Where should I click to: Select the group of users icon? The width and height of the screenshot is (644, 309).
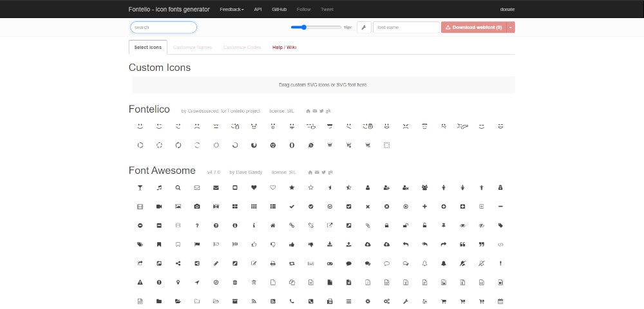[424, 187]
